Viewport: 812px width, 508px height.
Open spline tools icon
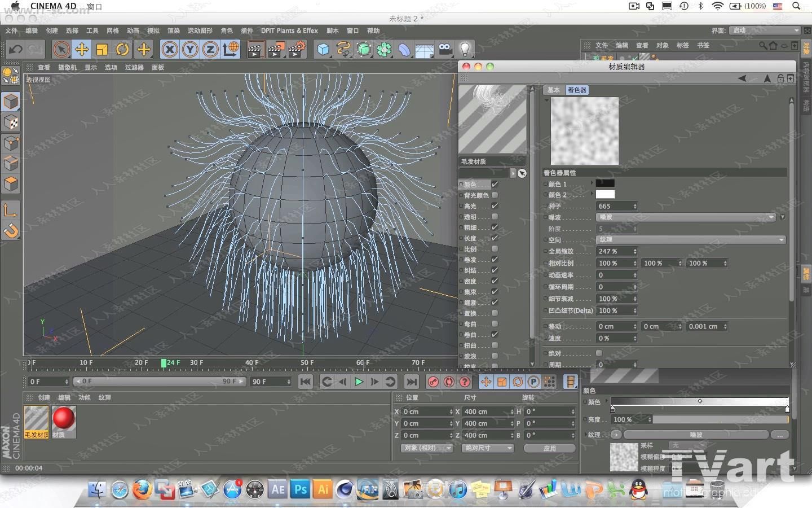point(343,50)
